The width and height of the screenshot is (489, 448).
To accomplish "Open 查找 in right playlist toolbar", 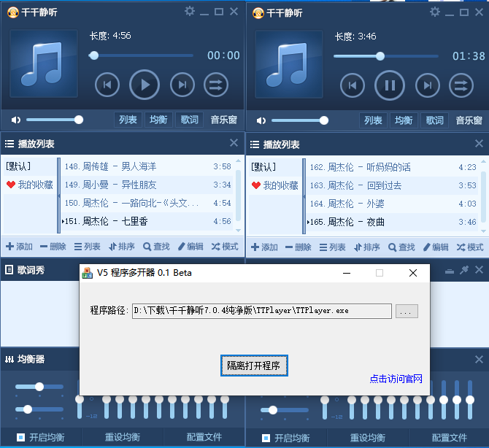I will [401, 247].
